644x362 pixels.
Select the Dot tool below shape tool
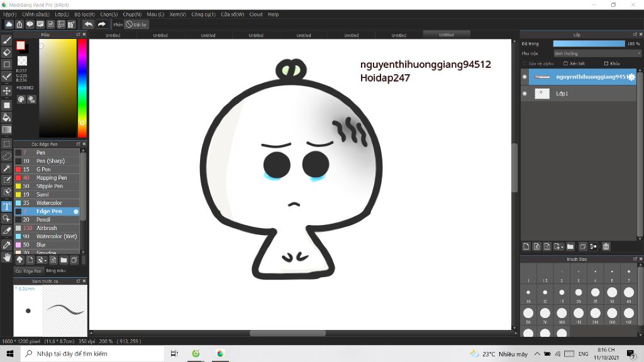click(6, 77)
